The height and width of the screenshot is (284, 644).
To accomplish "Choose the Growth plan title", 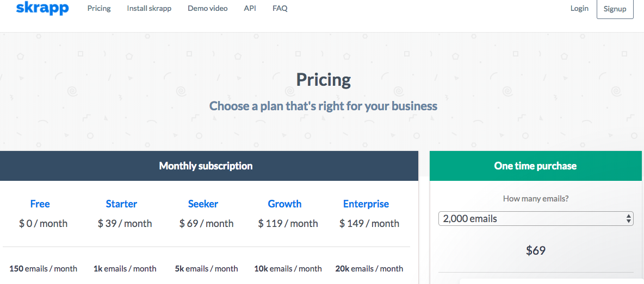I will 284,204.
